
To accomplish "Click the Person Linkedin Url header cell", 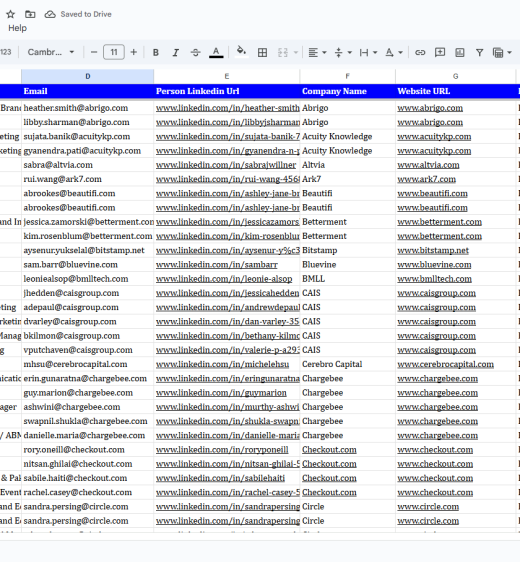I will point(226,91).
